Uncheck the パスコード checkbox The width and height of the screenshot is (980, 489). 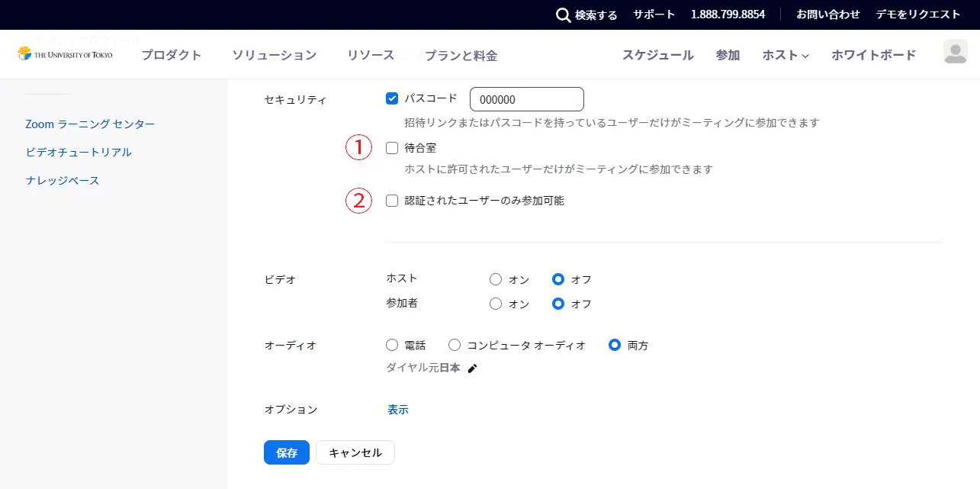pos(393,98)
